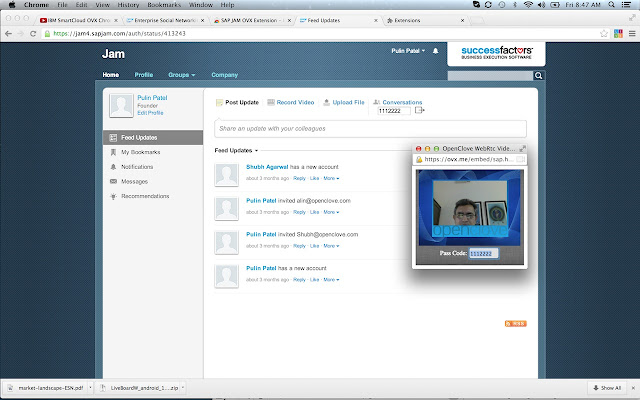Screen dimensions: 640x400
Task: Like the alin@openclove.com invite post
Action: (314, 212)
